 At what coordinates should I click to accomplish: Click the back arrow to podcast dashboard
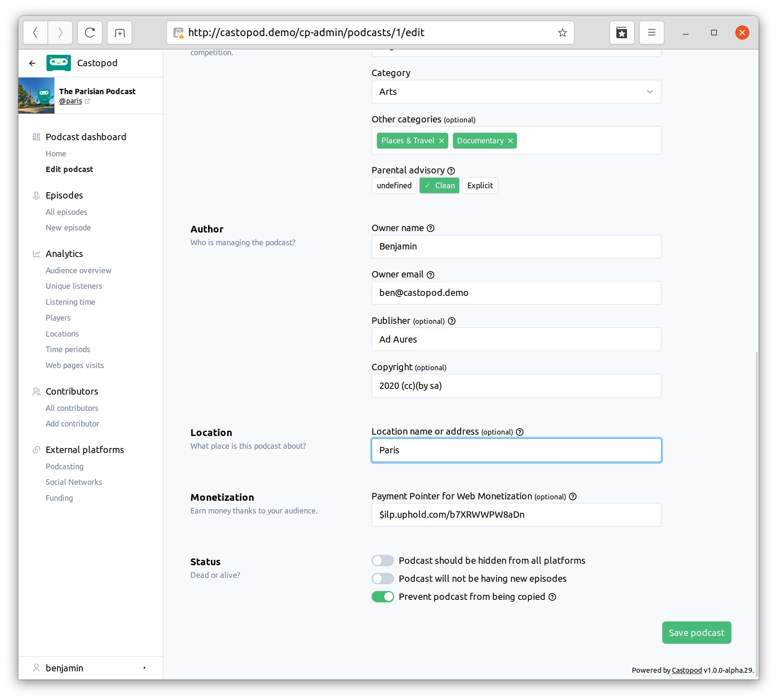tap(33, 63)
